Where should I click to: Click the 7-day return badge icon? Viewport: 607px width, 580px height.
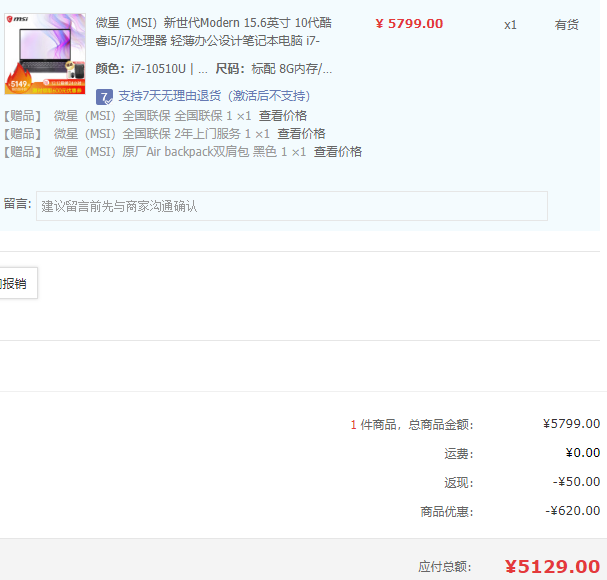(104, 97)
